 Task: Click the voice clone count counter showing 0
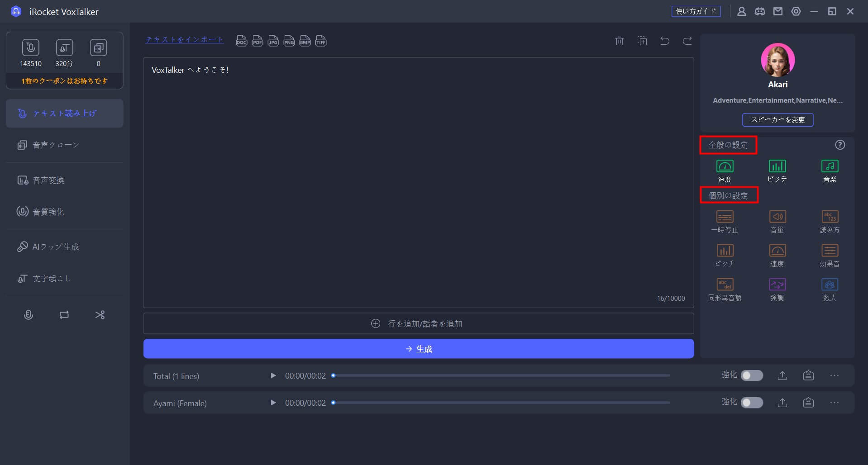coord(98,53)
